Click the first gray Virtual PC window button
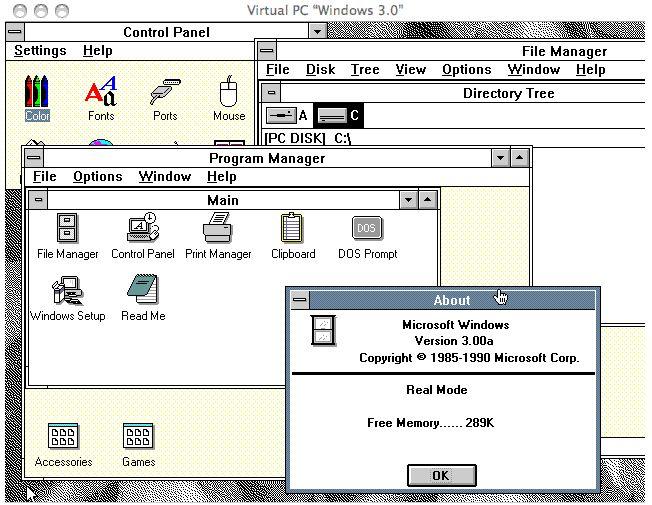This screenshot has height=505, width=652. pos(20,11)
